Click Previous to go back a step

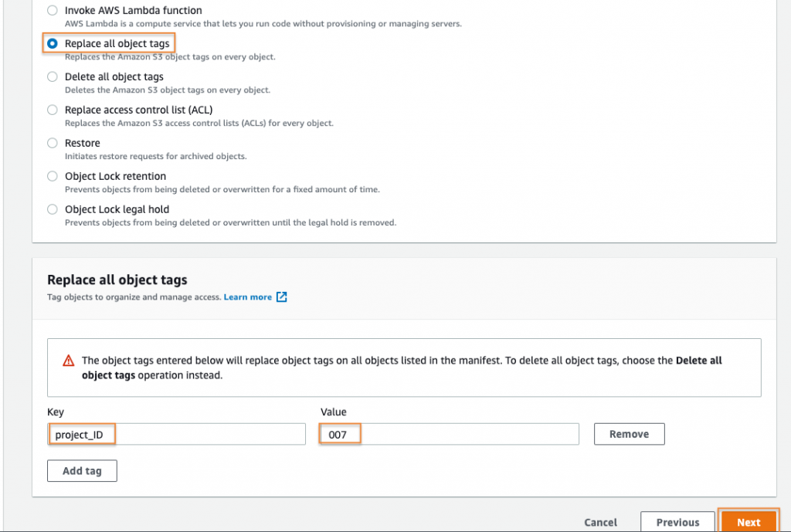[677, 522]
